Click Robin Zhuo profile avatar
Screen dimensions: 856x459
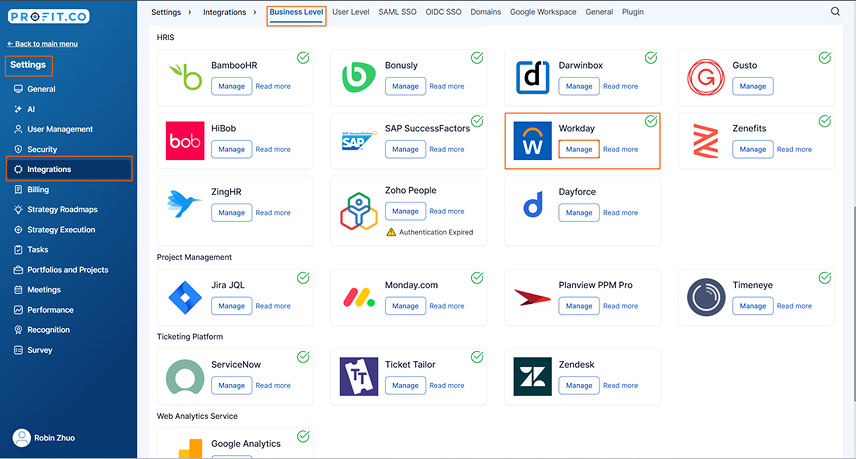click(21, 438)
